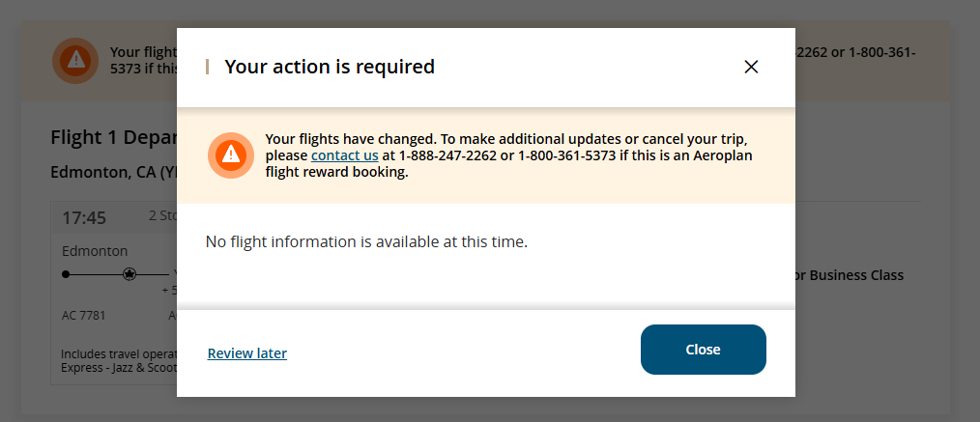Dismiss the dialog with the X icon
Image resolution: width=980 pixels, height=422 pixels.
click(751, 67)
